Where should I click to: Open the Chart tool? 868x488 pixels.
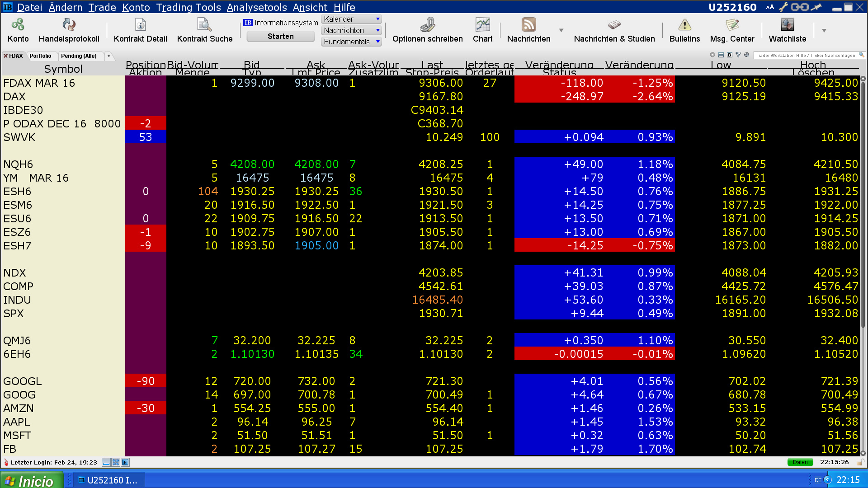(x=482, y=25)
